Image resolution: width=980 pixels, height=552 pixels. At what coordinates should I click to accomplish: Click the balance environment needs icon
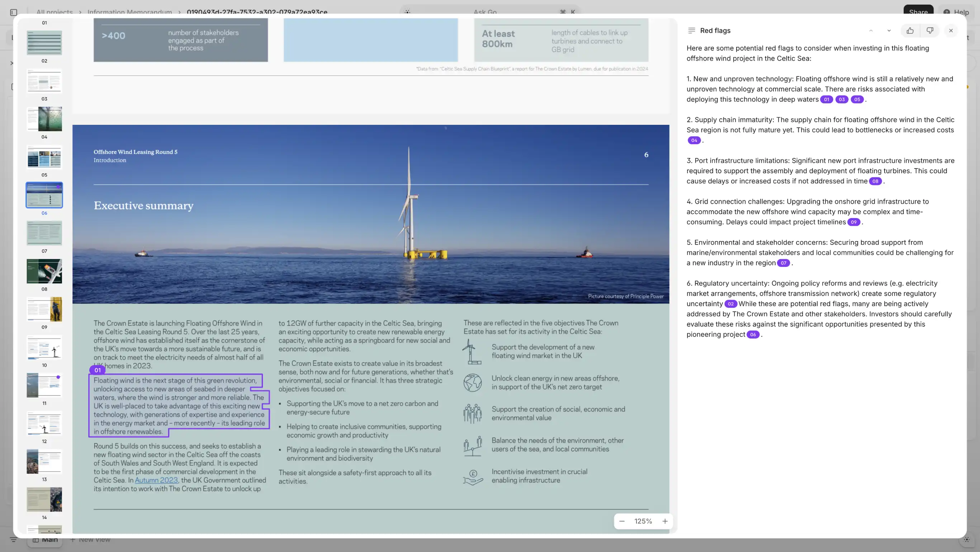coord(473,445)
